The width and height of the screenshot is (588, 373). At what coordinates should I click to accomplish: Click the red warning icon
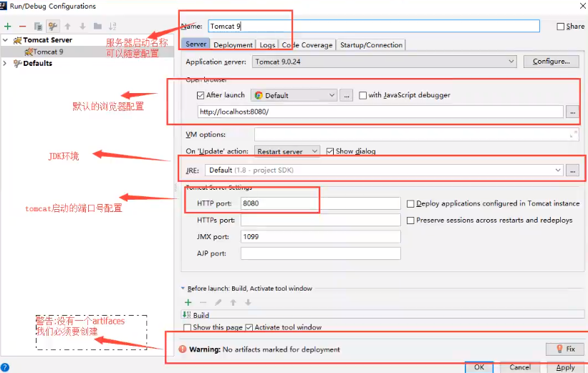coord(183,349)
